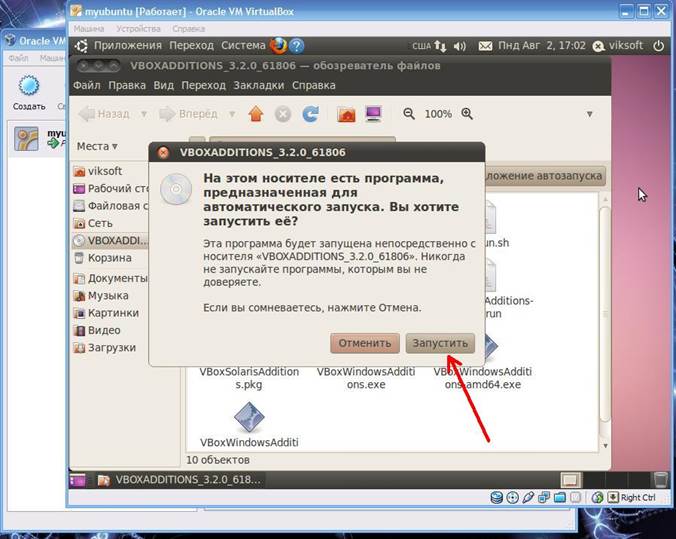Click the Home folder toolbar icon
Screen dimensions: 676x539
point(346,114)
